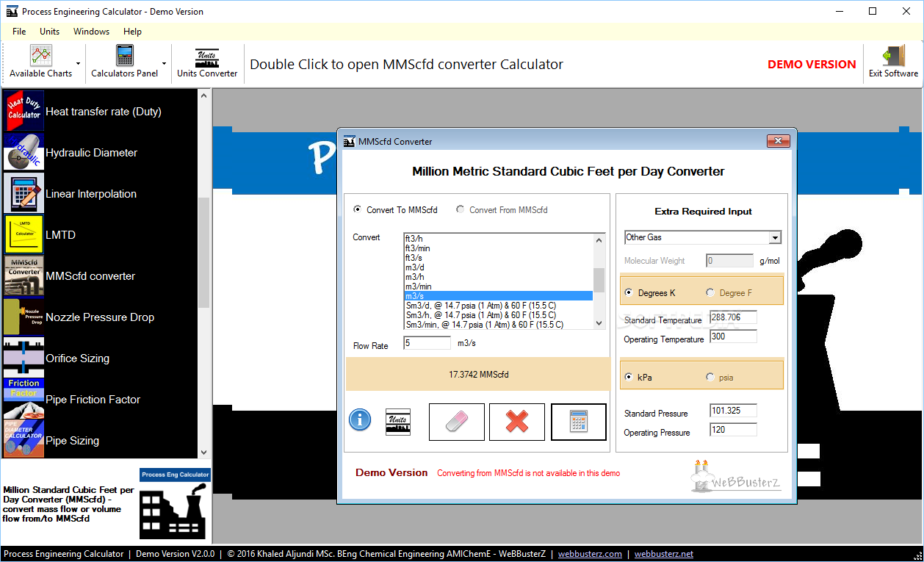Viewport: 924px width, 562px height.
Task: Select Sm3/h, @ 14.7 psia list entry
Action: click(x=499, y=315)
